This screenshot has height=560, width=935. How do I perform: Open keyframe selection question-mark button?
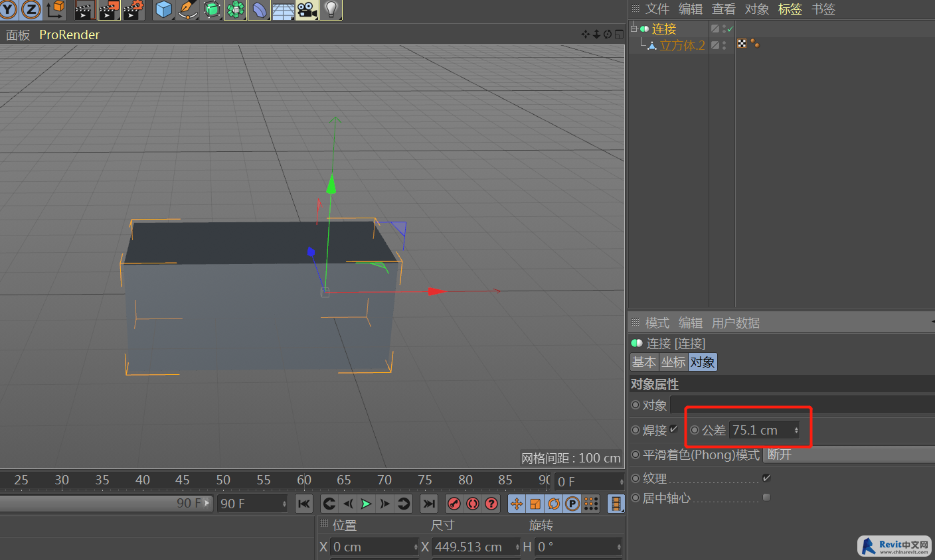click(491, 504)
